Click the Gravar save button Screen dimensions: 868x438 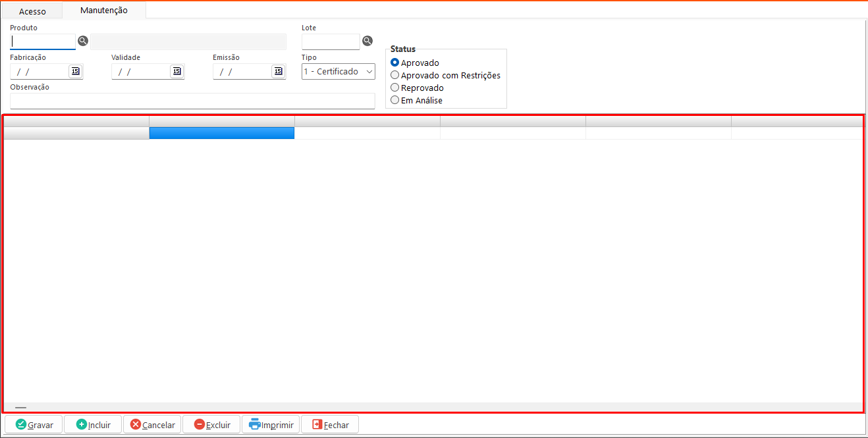(34, 425)
